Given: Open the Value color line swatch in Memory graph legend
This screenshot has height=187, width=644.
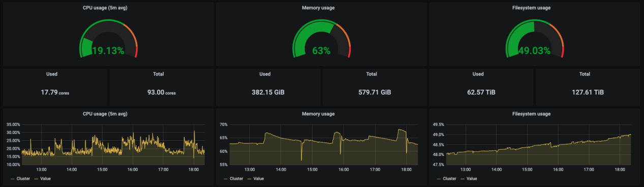Looking at the screenshot, I should coord(250,178).
